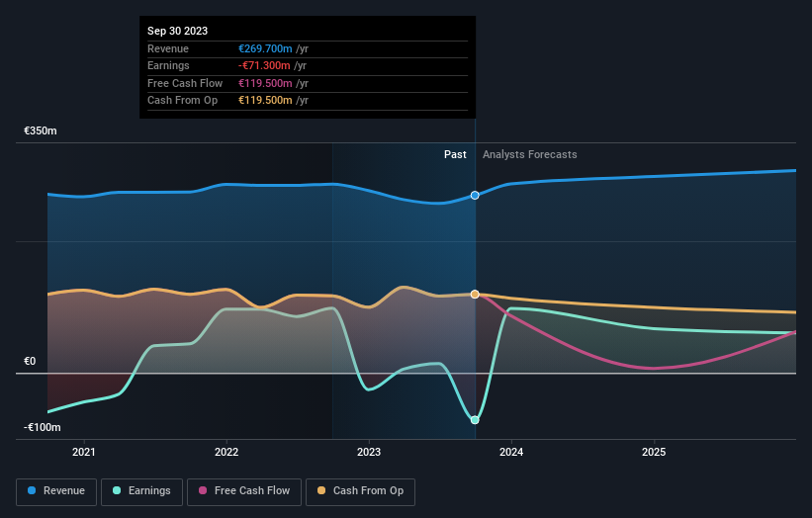Image resolution: width=812 pixels, height=518 pixels.
Task: Click the -€71.300m earnings value
Action: (x=264, y=65)
